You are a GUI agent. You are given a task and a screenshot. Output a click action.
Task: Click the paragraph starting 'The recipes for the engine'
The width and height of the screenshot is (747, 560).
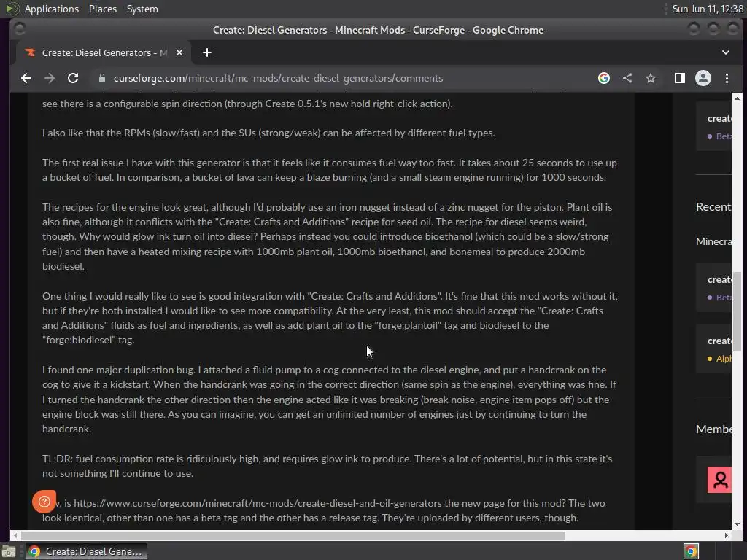click(328, 236)
